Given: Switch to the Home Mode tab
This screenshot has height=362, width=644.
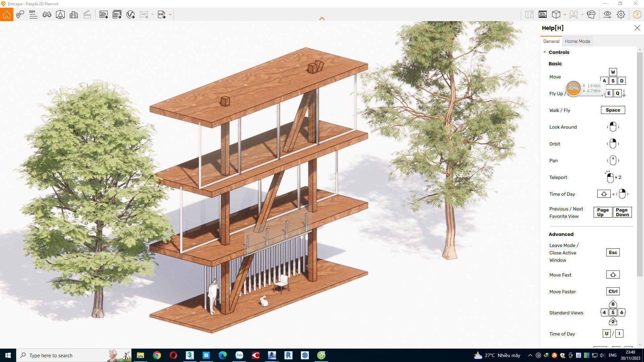Looking at the screenshot, I should 577,41.
